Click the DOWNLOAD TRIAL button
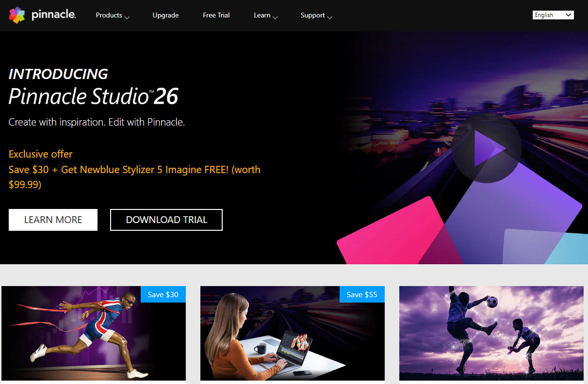The height and width of the screenshot is (384, 588). pos(166,220)
